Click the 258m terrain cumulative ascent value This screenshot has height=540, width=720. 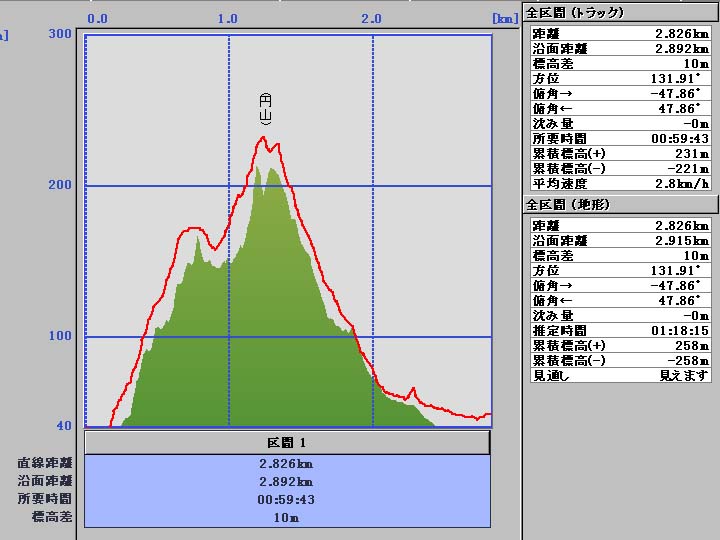(692, 345)
